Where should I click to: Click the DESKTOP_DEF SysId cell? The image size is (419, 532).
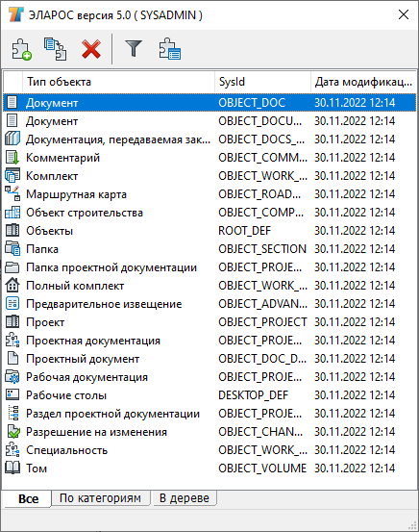(x=254, y=395)
